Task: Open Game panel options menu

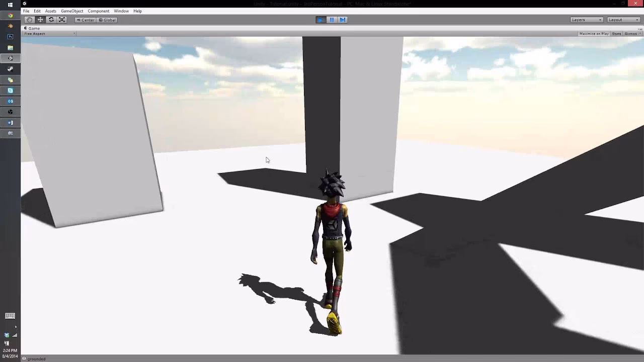Action: point(640,29)
